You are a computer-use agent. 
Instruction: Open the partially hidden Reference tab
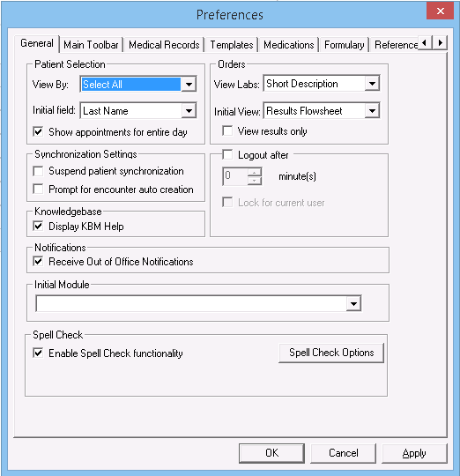coord(395,45)
